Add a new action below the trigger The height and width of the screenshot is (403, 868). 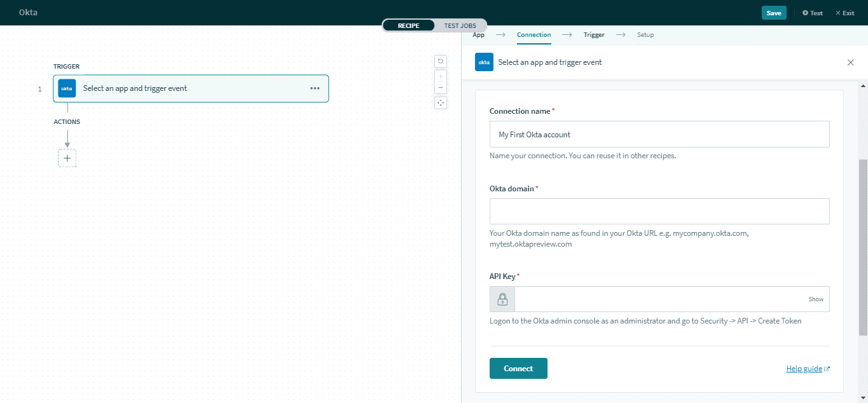point(67,158)
